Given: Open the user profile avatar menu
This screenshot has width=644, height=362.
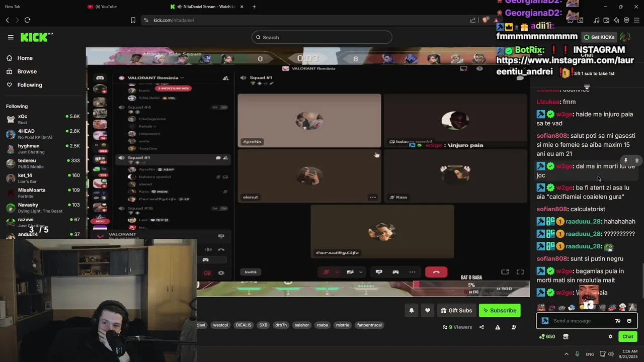Looking at the screenshot, I should tap(625, 37).
